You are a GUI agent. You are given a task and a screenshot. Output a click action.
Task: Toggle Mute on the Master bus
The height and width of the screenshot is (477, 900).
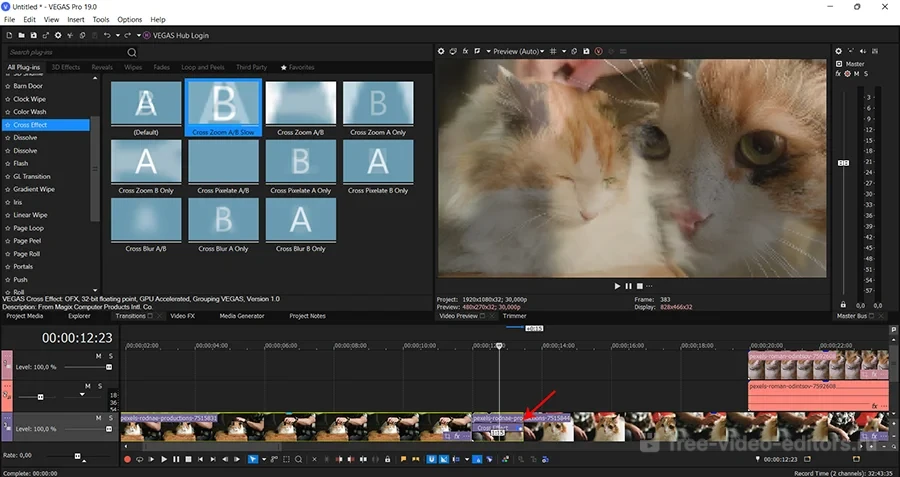[856, 74]
